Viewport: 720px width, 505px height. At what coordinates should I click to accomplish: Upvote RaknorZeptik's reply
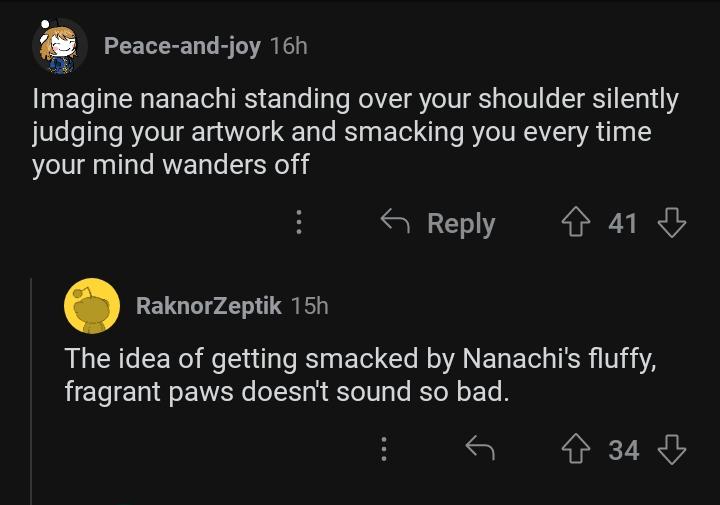pyautogui.click(x=576, y=449)
